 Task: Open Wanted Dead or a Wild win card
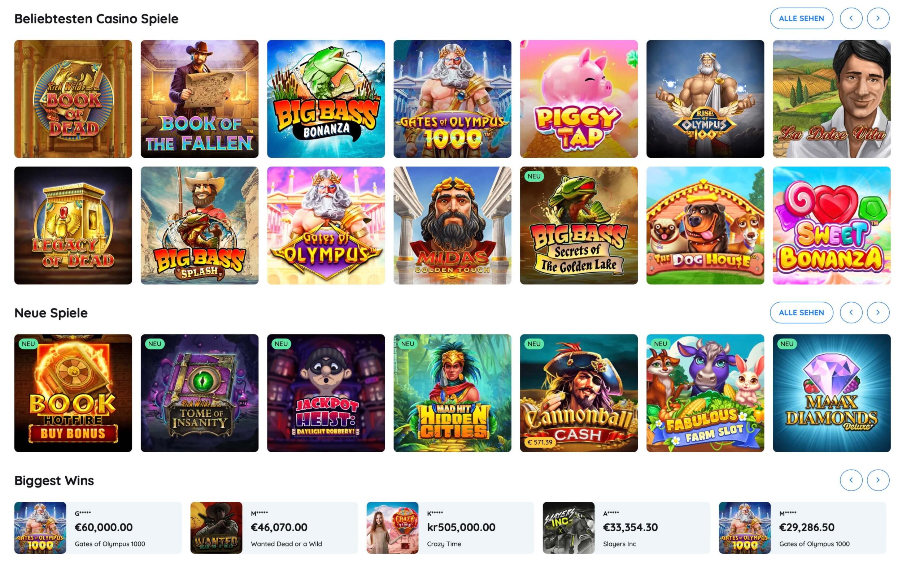pyautogui.click(x=274, y=527)
